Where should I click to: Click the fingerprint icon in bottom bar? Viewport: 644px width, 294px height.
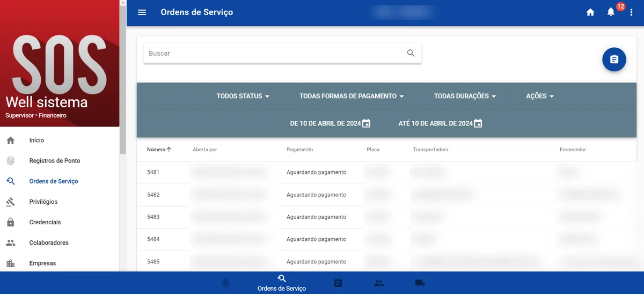[225, 283]
